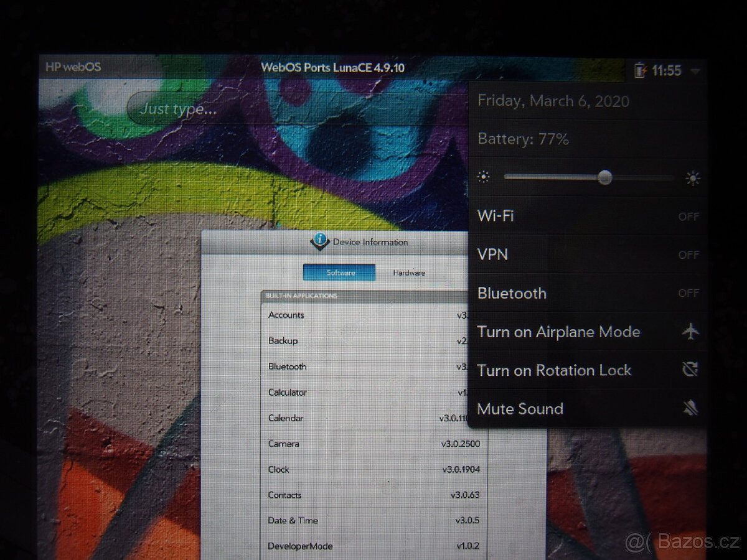Click the battery charging icon in status bar

click(640, 70)
